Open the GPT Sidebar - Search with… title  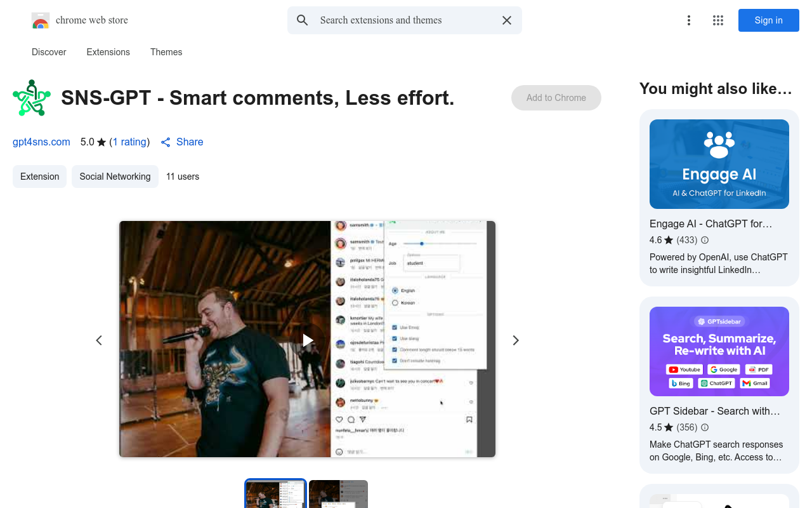tap(715, 411)
